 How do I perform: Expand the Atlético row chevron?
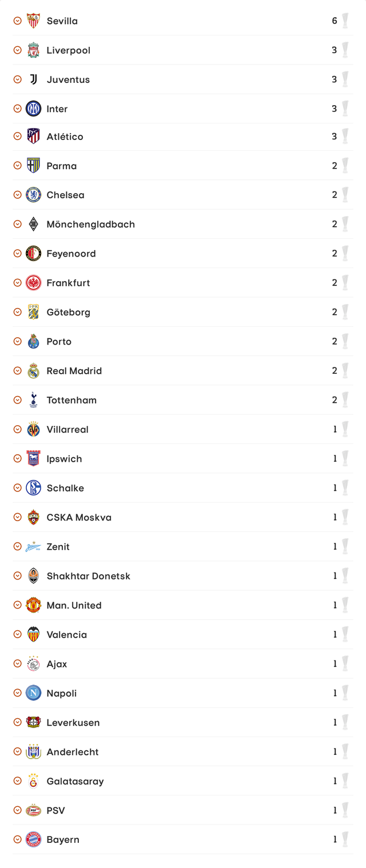(x=18, y=137)
